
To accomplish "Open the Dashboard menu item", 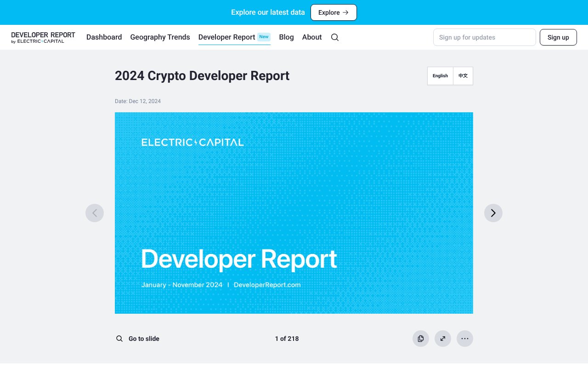I will [104, 37].
